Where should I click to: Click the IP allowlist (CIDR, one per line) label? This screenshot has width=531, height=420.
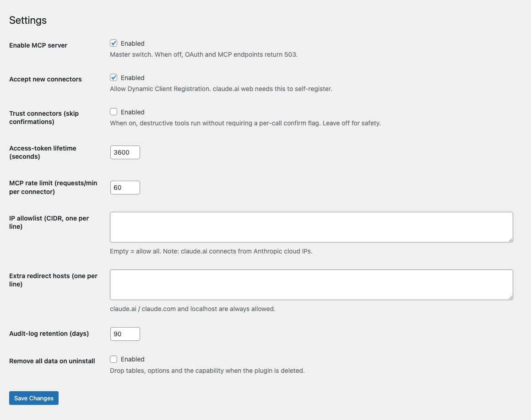[49, 222]
